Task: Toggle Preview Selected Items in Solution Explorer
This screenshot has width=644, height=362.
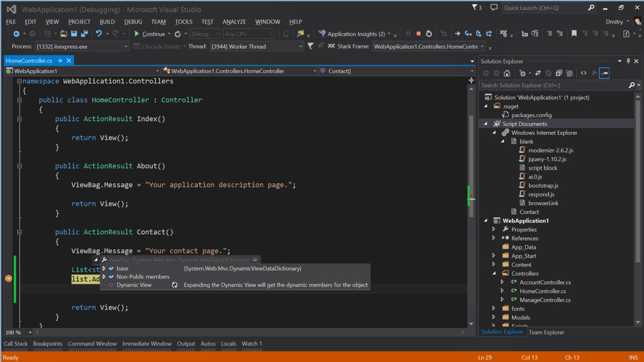Action: pos(604,74)
